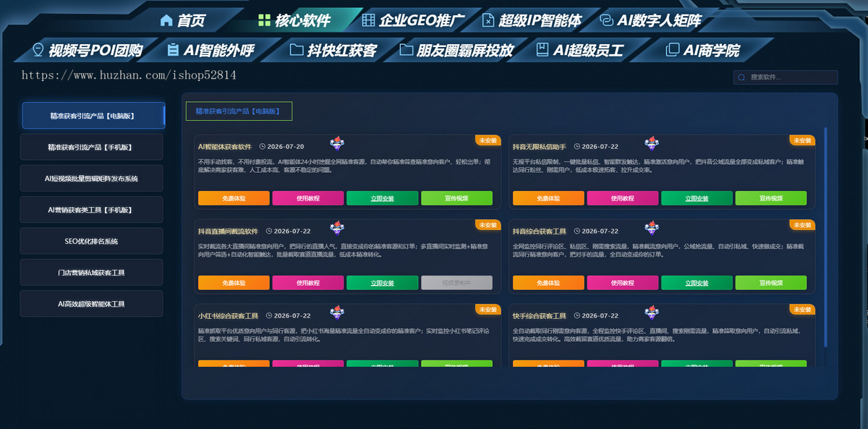Viewport: 868px width, 429px height.
Task: Click 免费体验 for AI智能体获客软件
Action: pos(234,198)
